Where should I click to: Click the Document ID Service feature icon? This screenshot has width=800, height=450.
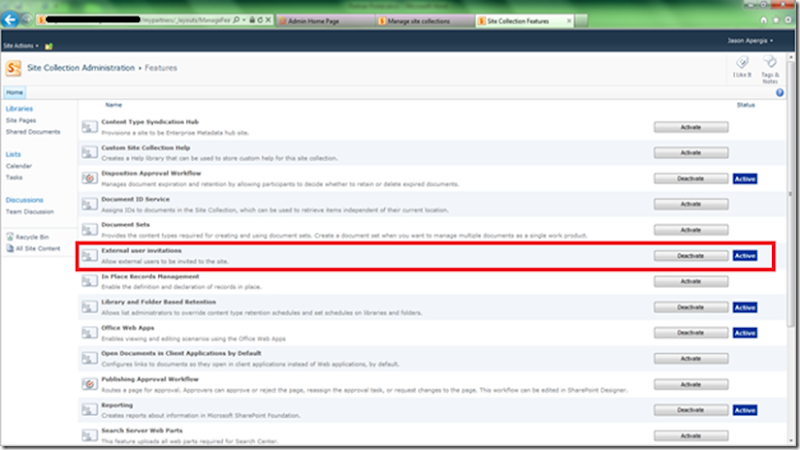click(90, 204)
